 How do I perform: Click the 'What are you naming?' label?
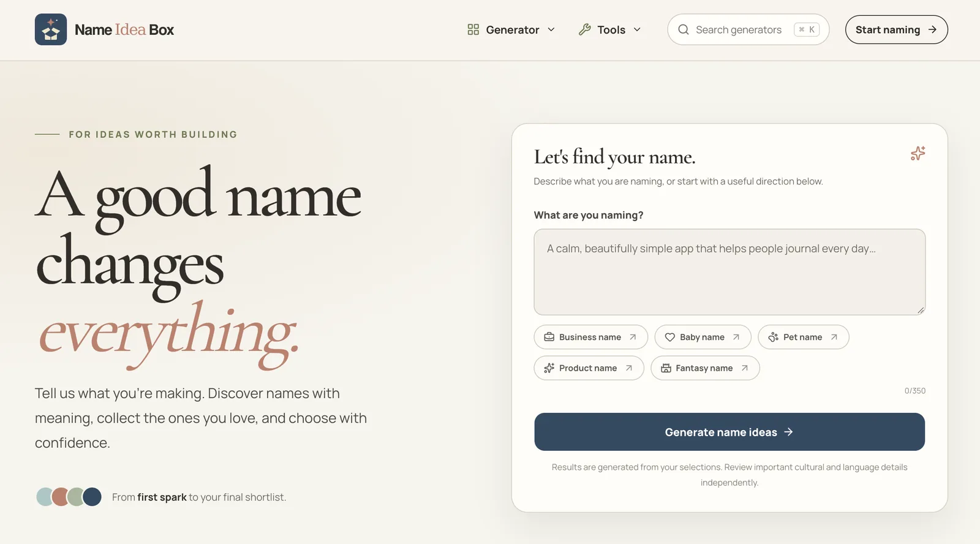(589, 215)
